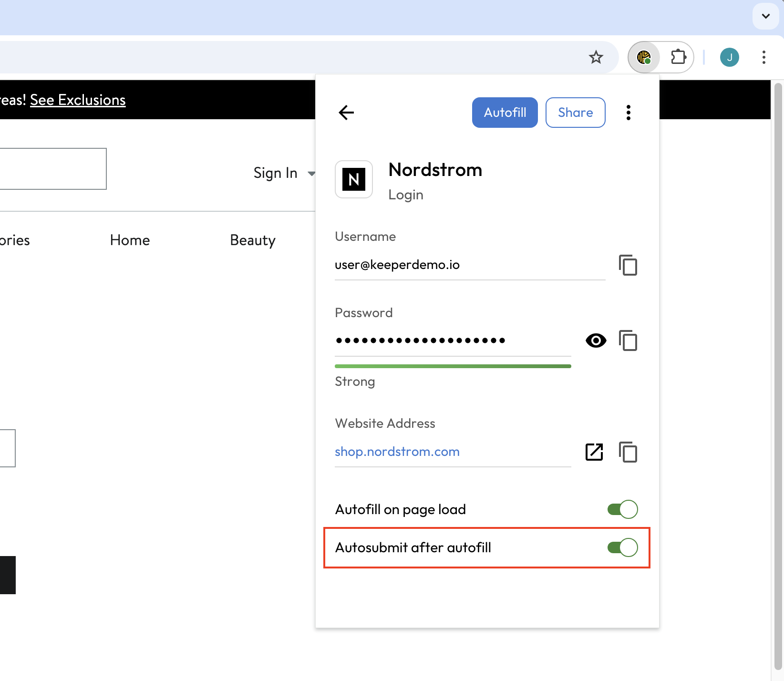
Task: Copy the username to clipboard
Action: tap(628, 265)
